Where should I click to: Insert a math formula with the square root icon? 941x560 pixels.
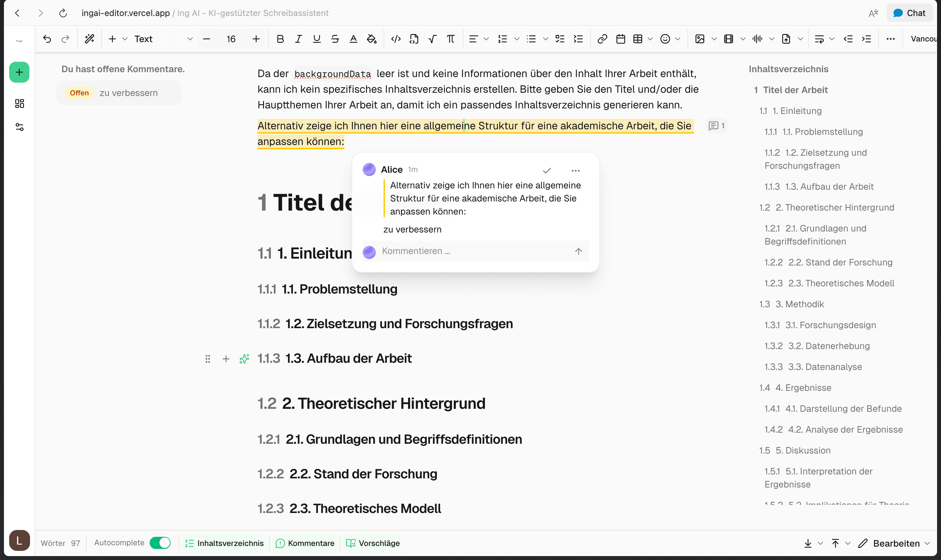coord(432,39)
